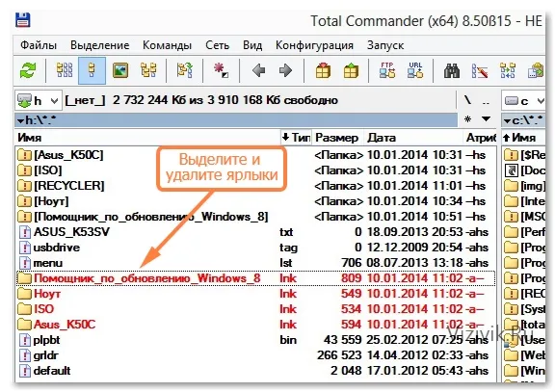Viewport: 555px width, 392px height.
Task: Expand the directory history arrow in left panel
Action: tap(487, 119)
